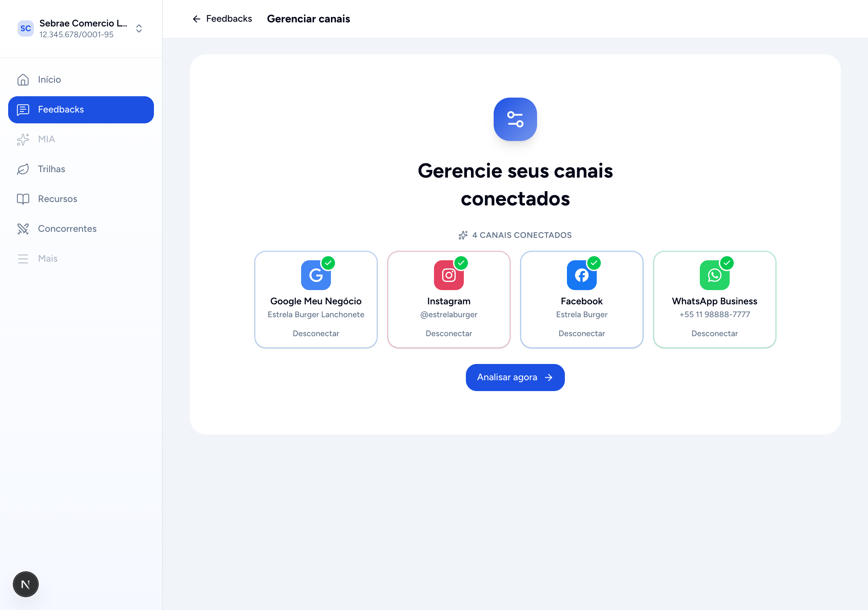Start analysis with the Analisar agora button
The image size is (868, 610).
click(x=515, y=378)
